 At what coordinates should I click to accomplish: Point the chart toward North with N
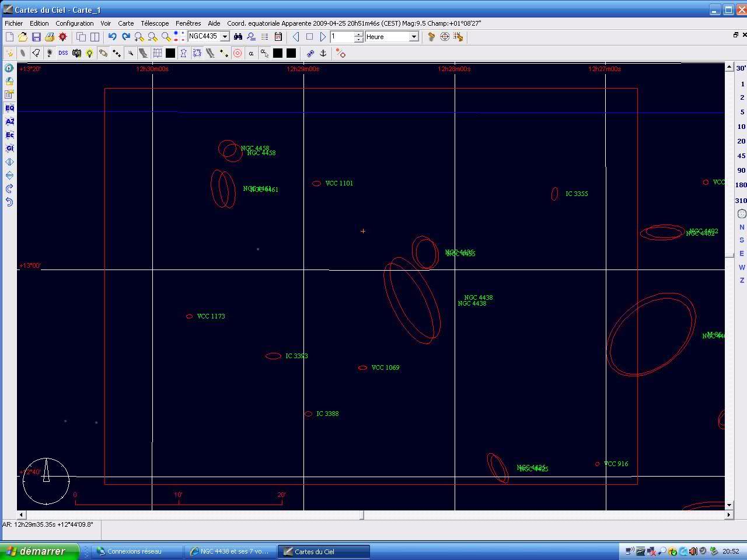coord(742,227)
